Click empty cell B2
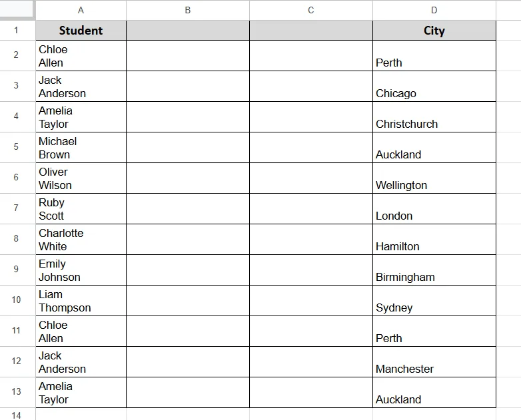 [x=188, y=56]
